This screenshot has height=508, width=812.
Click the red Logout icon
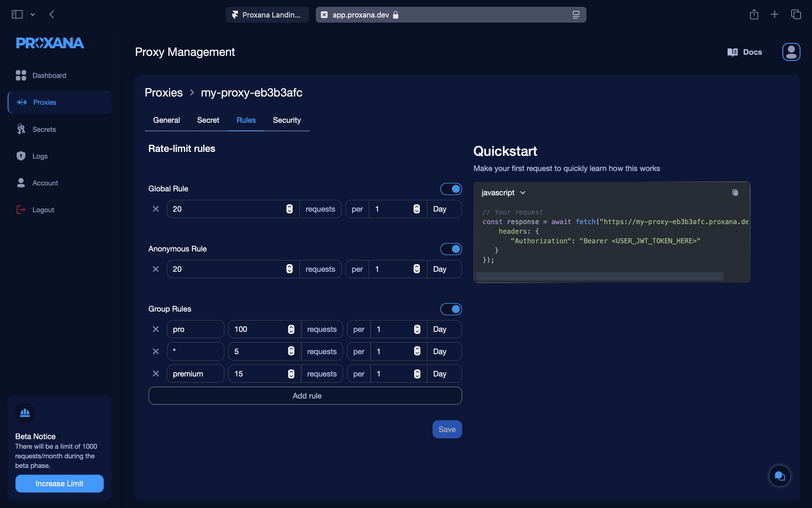(x=21, y=210)
